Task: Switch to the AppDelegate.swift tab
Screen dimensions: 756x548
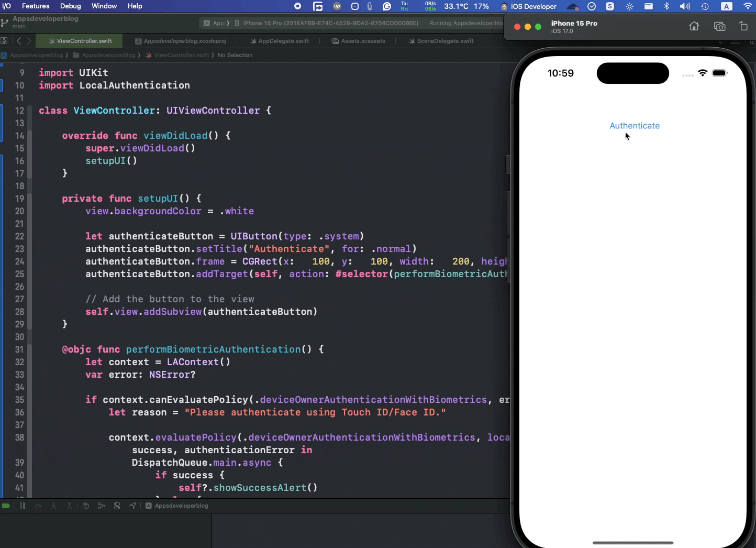Action: tap(279, 41)
